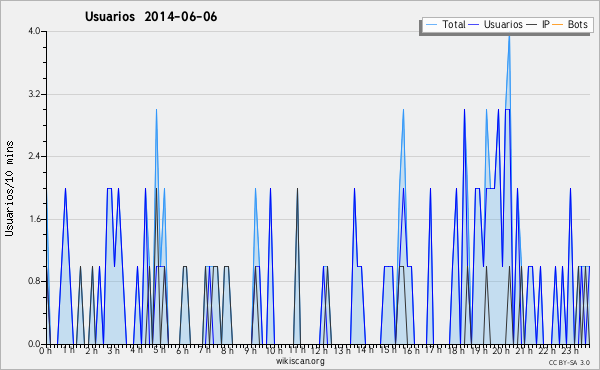Screen dimensions: 600x370
Task: Click the "CC BY-SA 3.0" license text
Action: (x=569, y=362)
